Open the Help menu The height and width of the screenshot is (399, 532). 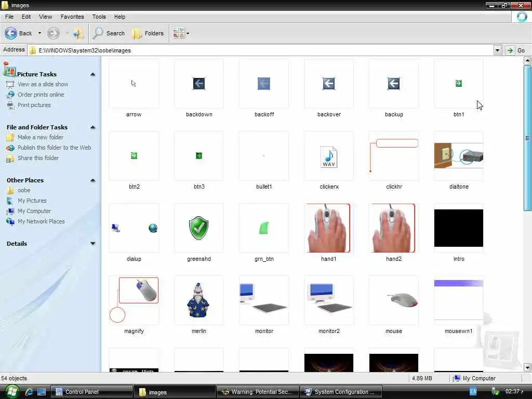(x=119, y=17)
